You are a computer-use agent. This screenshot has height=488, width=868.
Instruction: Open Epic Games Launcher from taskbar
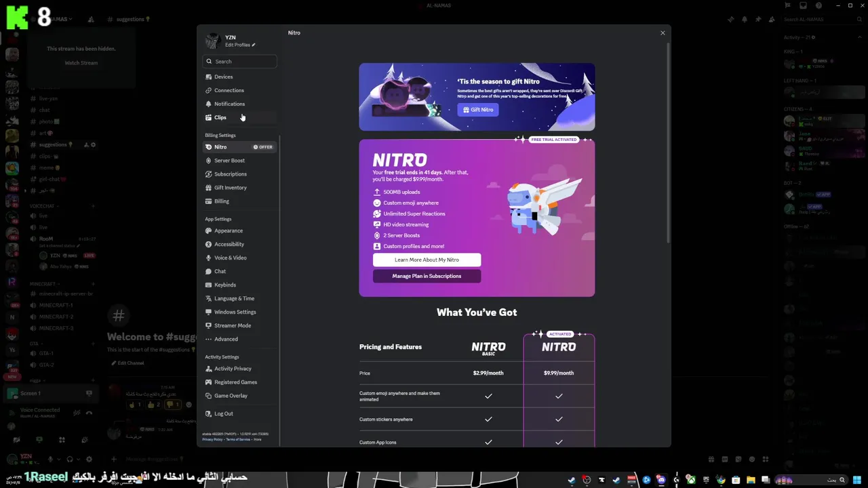(x=706, y=480)
